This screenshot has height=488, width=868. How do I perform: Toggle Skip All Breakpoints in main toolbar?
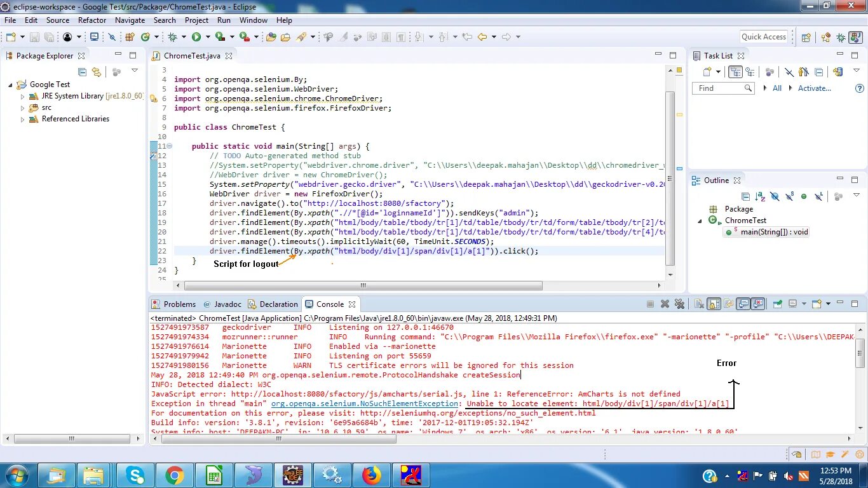point(112,37)
